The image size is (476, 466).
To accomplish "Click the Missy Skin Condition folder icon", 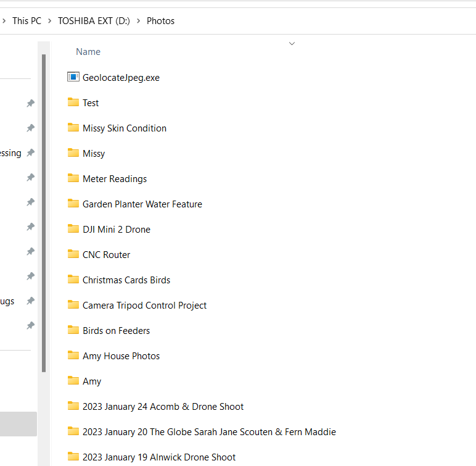I will [73, 128].
